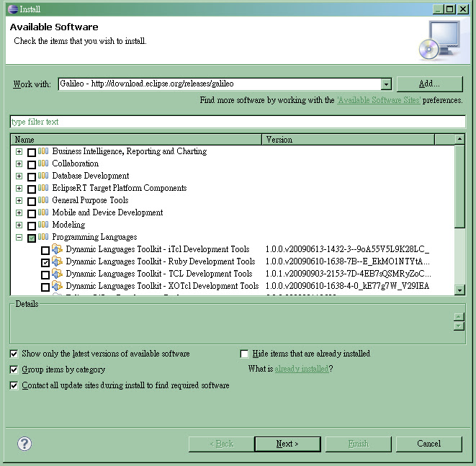Expand the Collaboration tree node
476x466 pixels.
coord(19,163)
